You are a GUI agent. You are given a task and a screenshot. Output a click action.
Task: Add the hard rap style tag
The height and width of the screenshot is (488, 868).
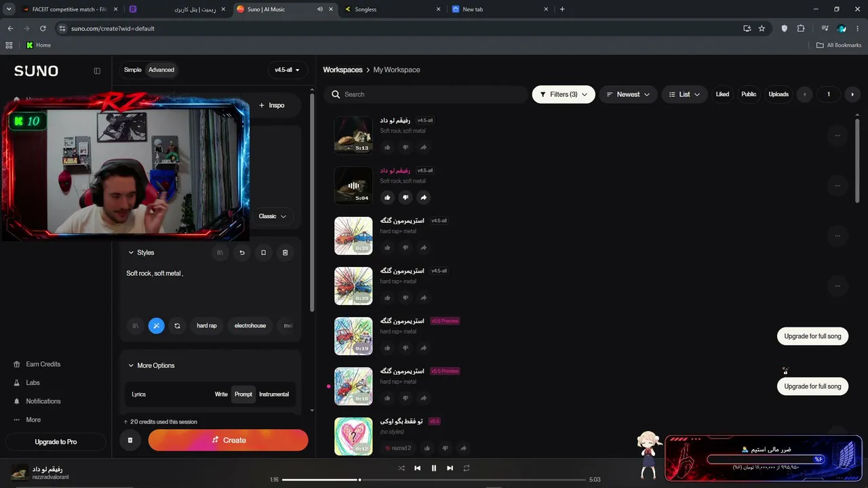tap(207, 326)
